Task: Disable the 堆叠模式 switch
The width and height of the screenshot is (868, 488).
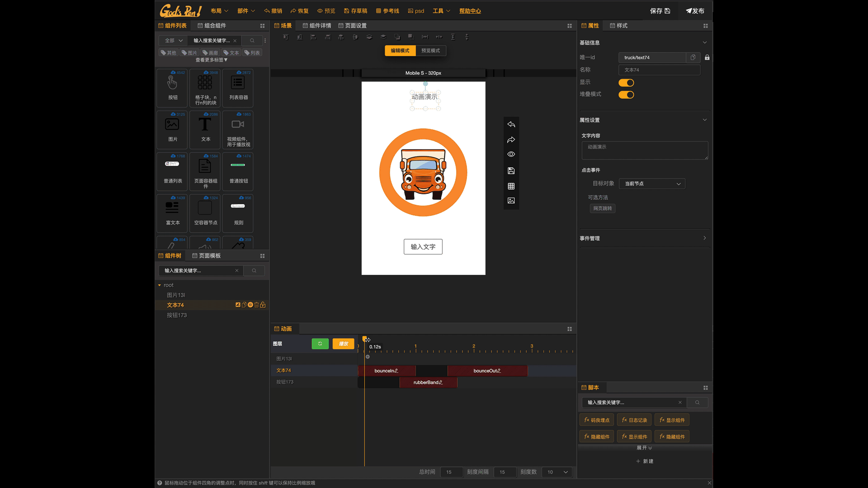Action: click(626, 95)
